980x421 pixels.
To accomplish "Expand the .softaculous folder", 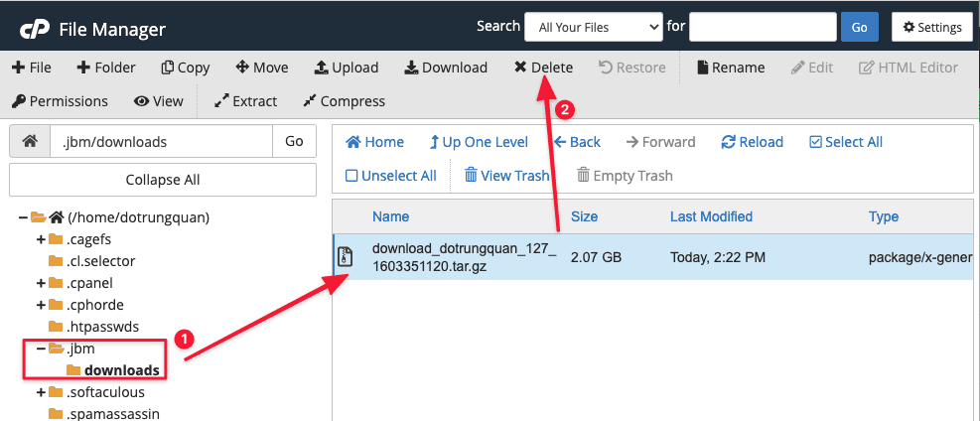I will pos(41,392).
